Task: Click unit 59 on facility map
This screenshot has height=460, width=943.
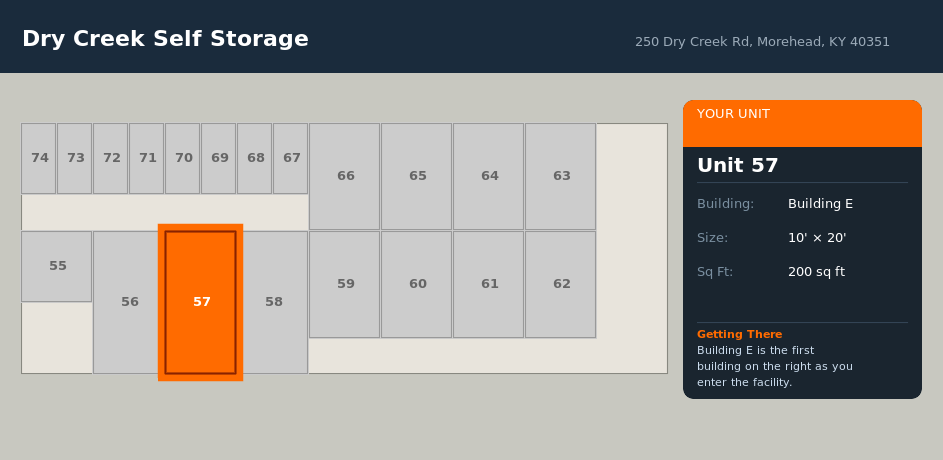Action: 345,284
